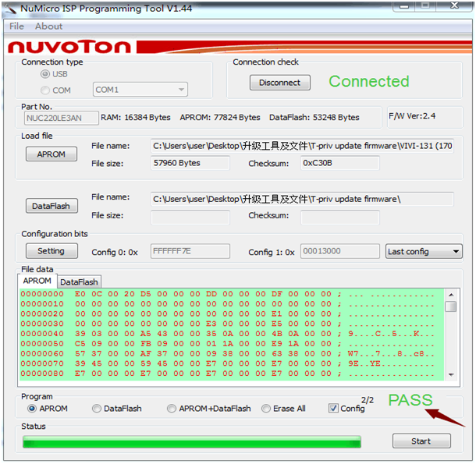Click the green status progress bar
The image size is (476, 464).
(192, 442)
